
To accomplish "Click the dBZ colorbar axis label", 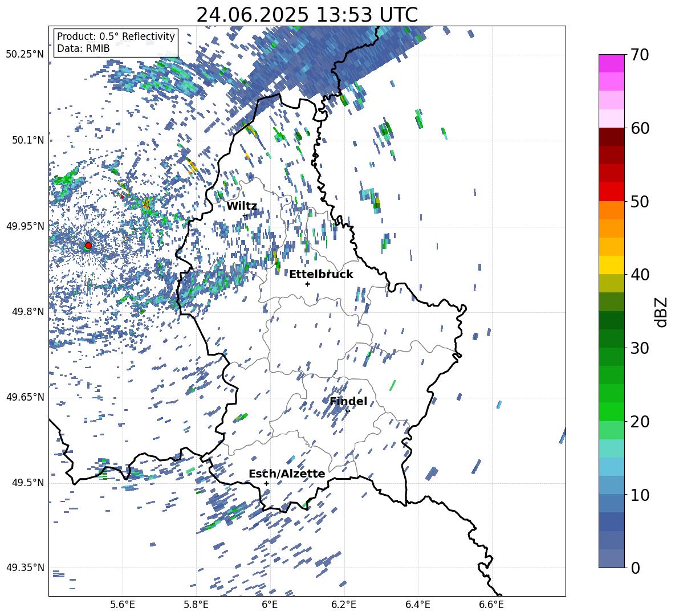I will (662, 312).
